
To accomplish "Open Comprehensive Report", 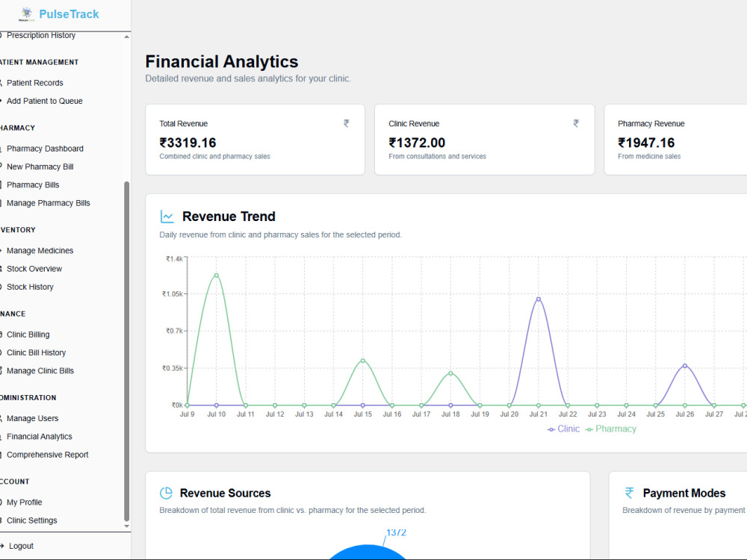I will click(48, 454).
